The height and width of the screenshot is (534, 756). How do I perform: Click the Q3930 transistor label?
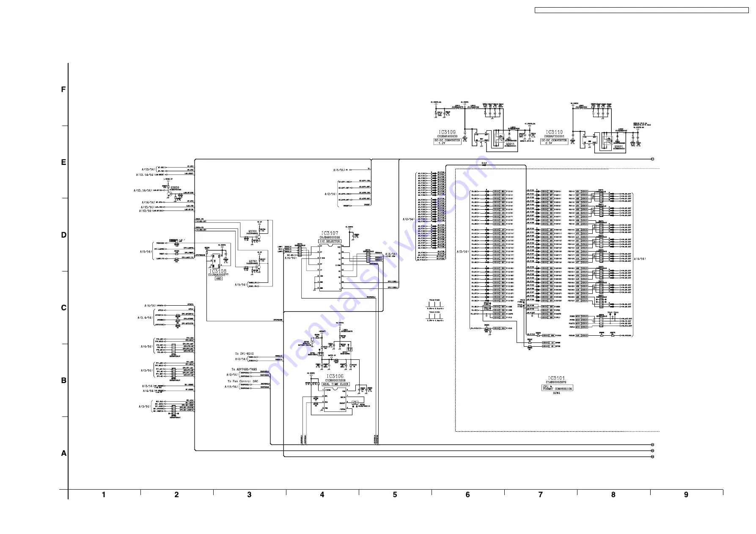click(175, 187)
